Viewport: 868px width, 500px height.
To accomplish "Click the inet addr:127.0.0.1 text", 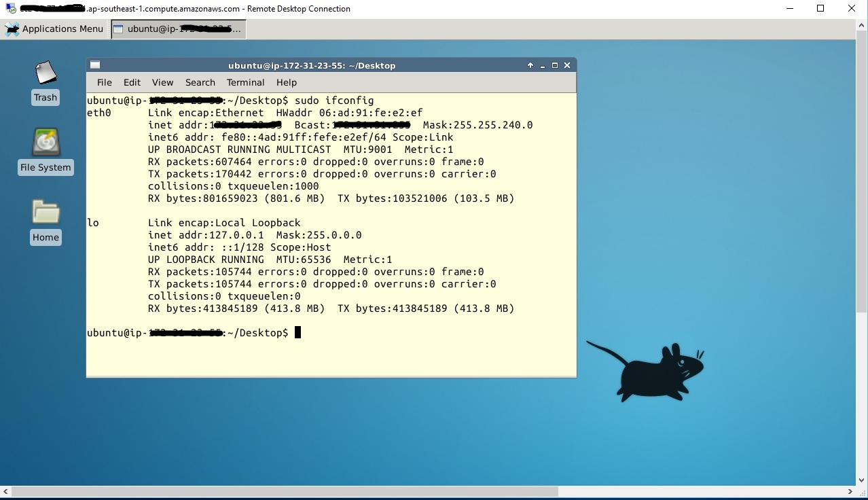I will click(206, 235).
